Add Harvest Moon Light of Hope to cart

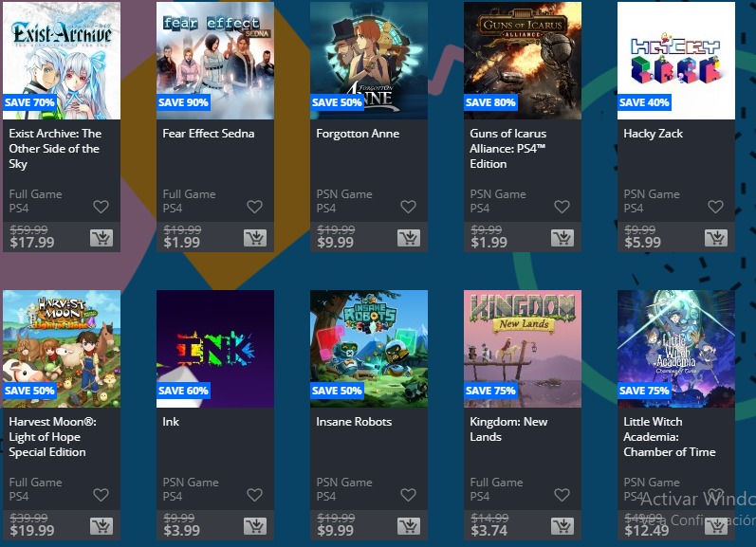click(x=101, y=526)
